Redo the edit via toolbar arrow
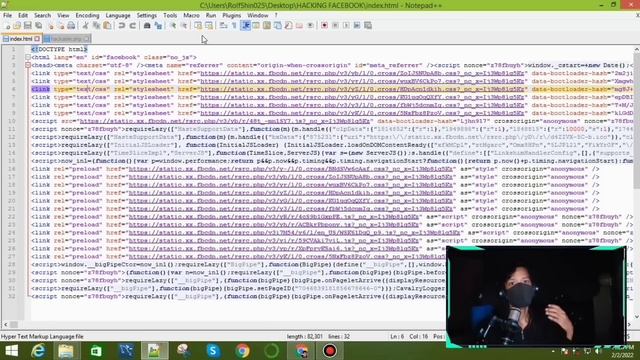640x360 pixels. point(133,26)
